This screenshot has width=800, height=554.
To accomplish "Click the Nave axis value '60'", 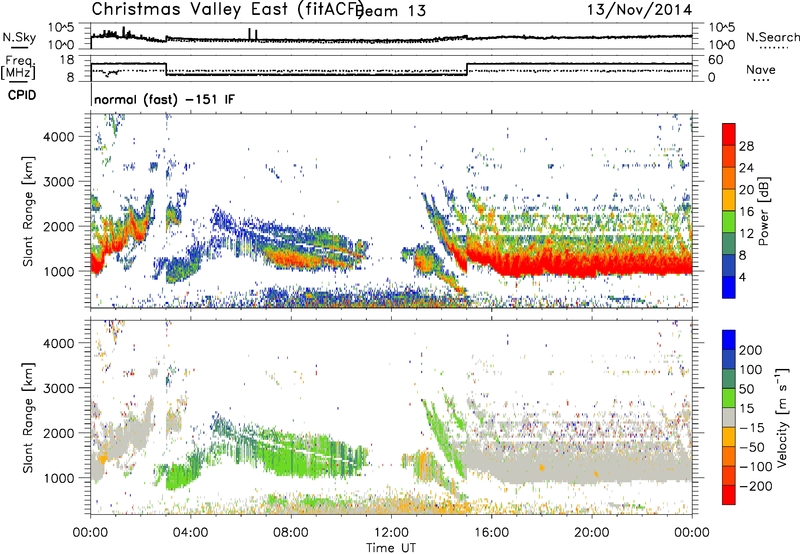I will (716, 60).
